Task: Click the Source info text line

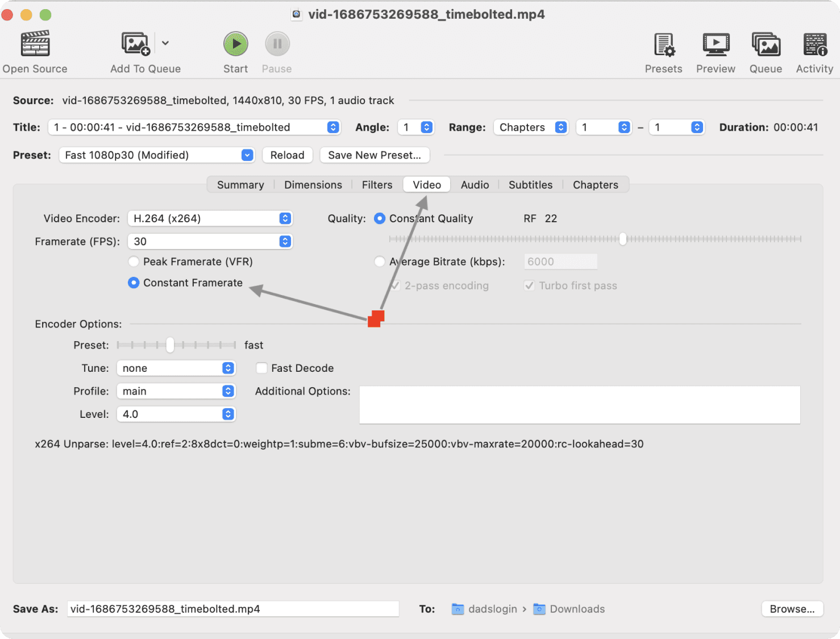Action: click(x=228, y=101)
